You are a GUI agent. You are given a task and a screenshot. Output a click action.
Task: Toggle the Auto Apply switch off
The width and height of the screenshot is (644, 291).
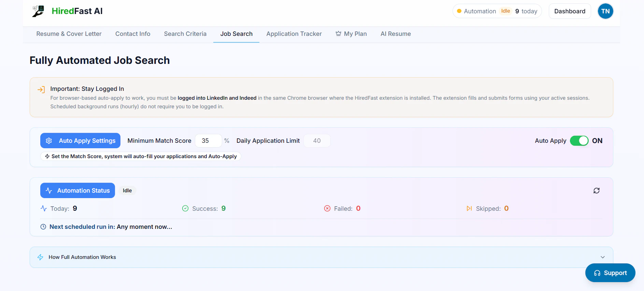pyautogui.click(x=579, y=141)
